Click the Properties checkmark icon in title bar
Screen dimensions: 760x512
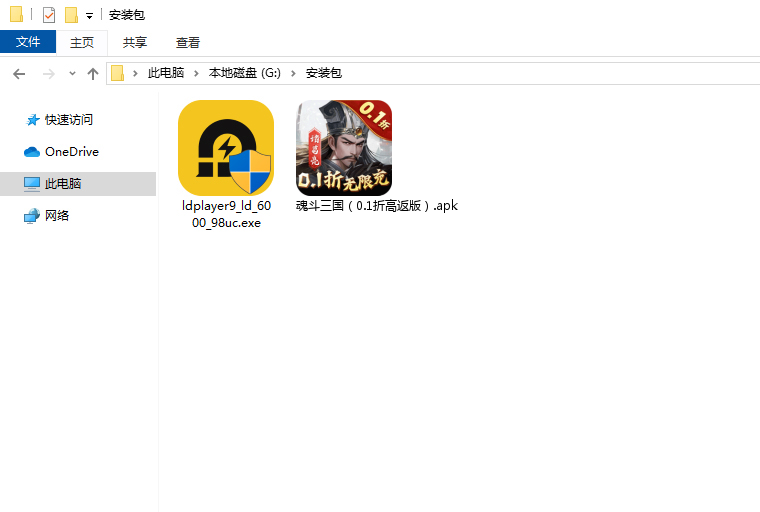49,15
